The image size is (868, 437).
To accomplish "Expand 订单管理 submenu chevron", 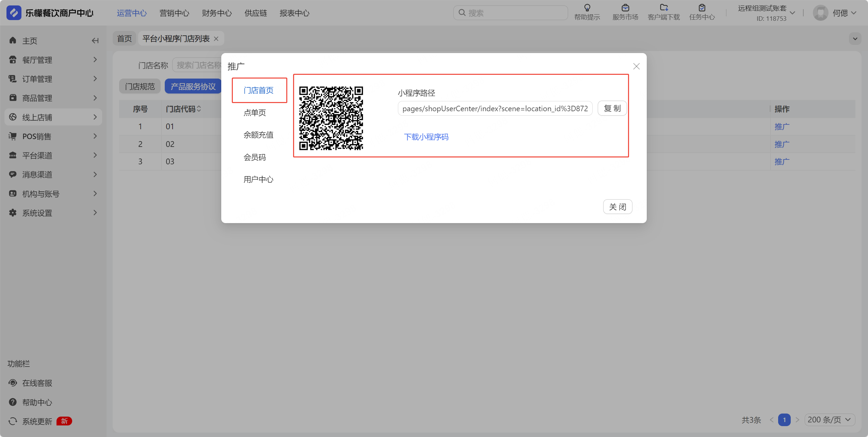I will click(x=95, y=79).
